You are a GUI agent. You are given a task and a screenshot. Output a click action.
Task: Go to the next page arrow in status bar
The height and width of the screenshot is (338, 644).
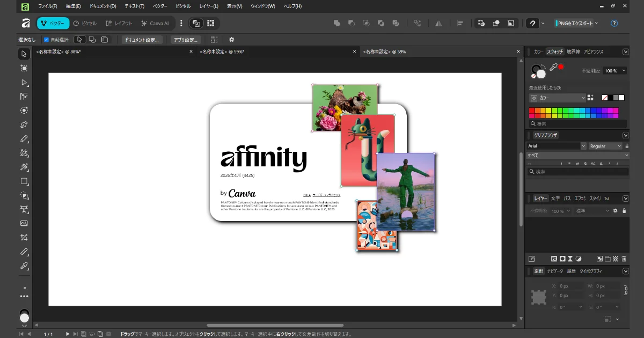point(68,334)
